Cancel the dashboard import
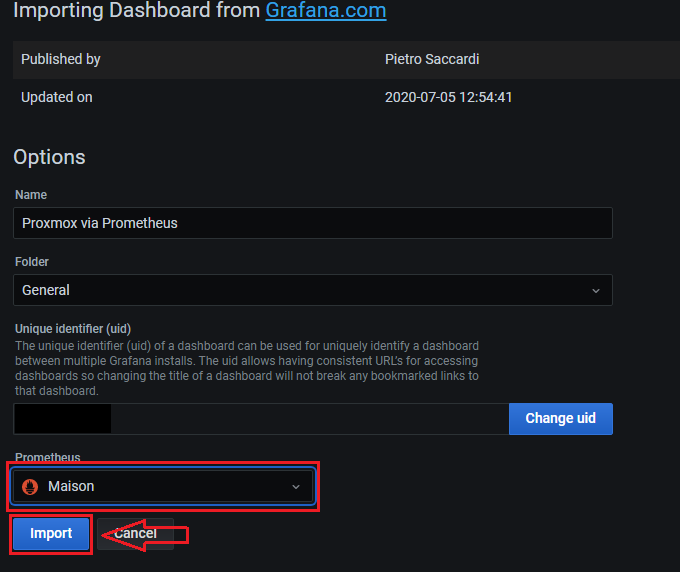The height and width of the screenshot is (572, 680). 135,533
